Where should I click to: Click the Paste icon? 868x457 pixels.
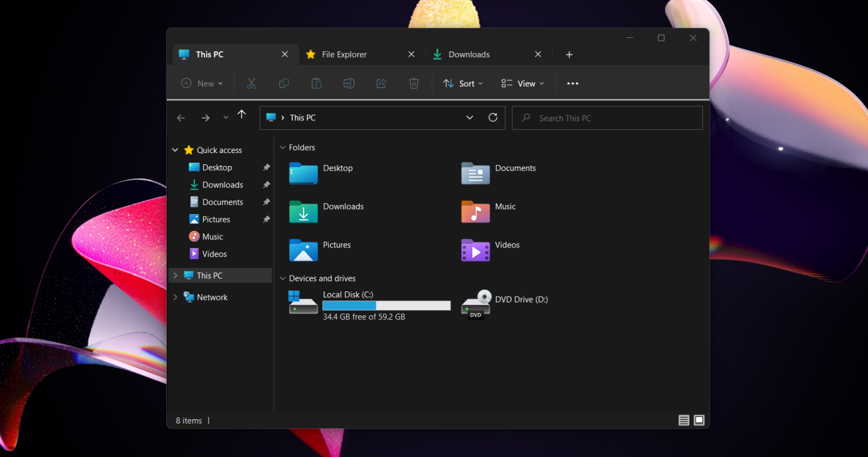pos(316,83)
